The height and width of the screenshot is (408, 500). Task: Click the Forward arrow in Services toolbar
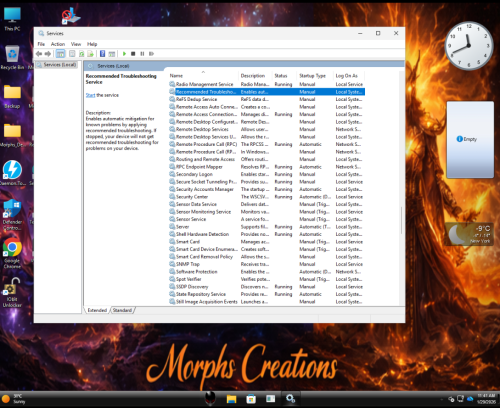click(x=48, y=54)
